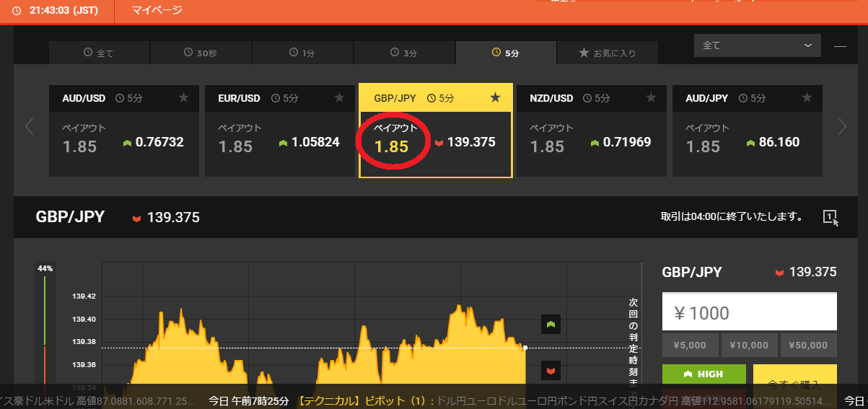Choose the ¥50,000 quick amount button

click(808, 346)
